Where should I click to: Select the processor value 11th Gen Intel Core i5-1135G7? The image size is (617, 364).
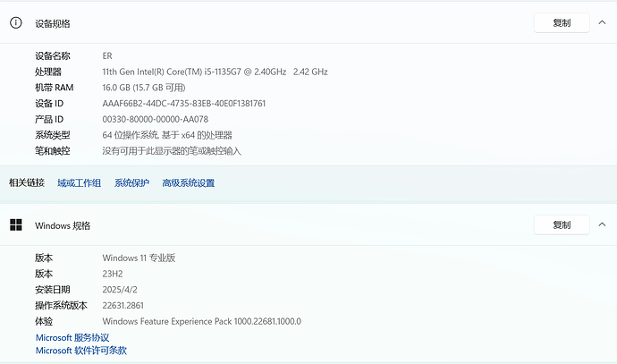[215, 72]
